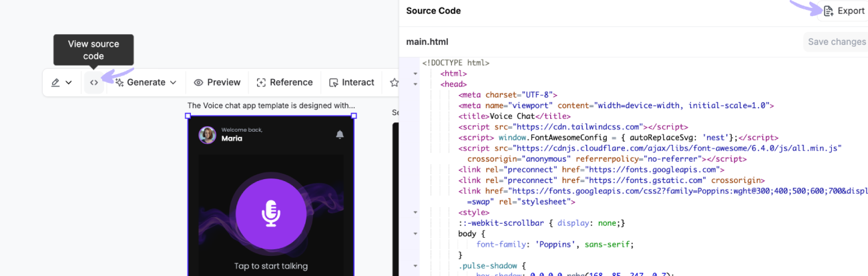The height and width of the screenshot is (276, 868).
Task: Collapse the head tag fold arrow
Action: [x=415, y=84]
